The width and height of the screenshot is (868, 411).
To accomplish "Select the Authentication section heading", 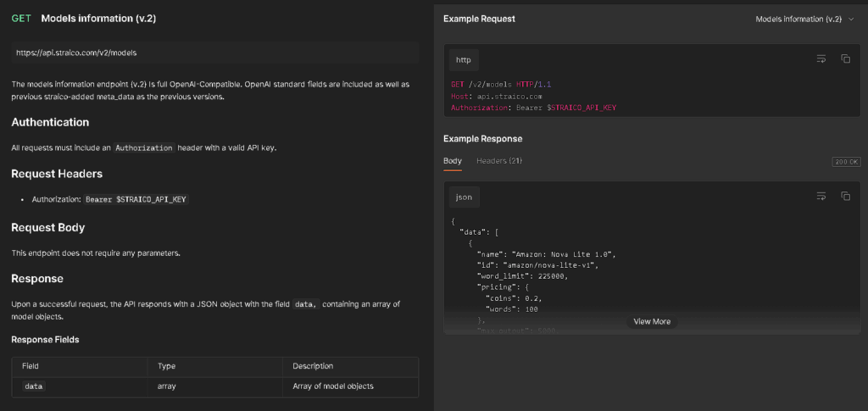I will 50,122.
